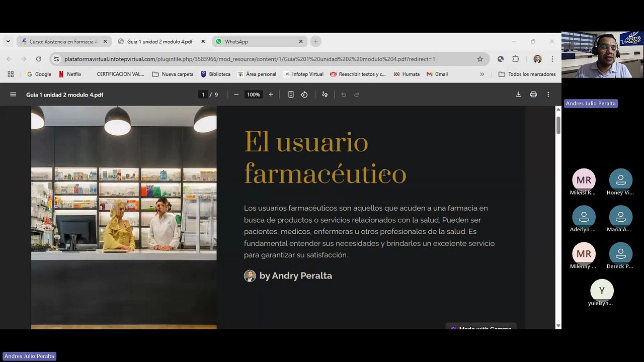The height and width of the screenshot is (362, 644).
Task: Open a new browser tab with plus button
Action: point(315,42)
